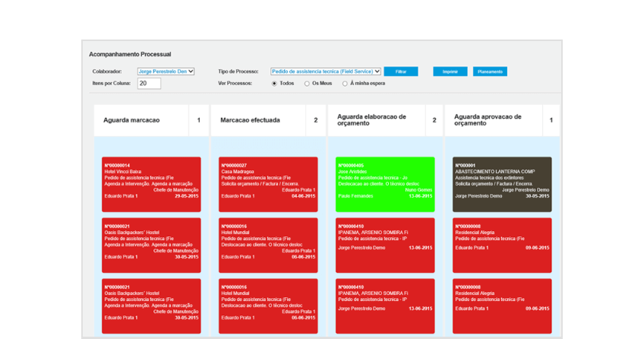Open the Colaborador dropdown

166,71
